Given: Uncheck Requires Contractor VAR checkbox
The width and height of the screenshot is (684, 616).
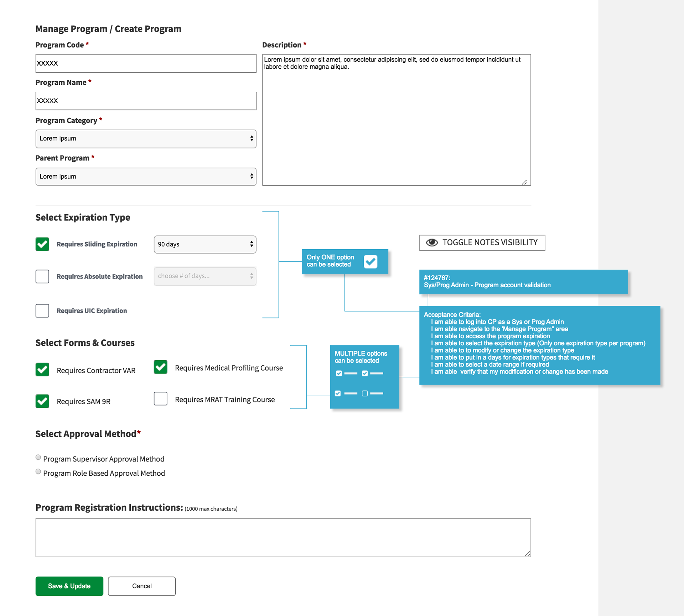Looking at the screenshot, I should [42, 370].
